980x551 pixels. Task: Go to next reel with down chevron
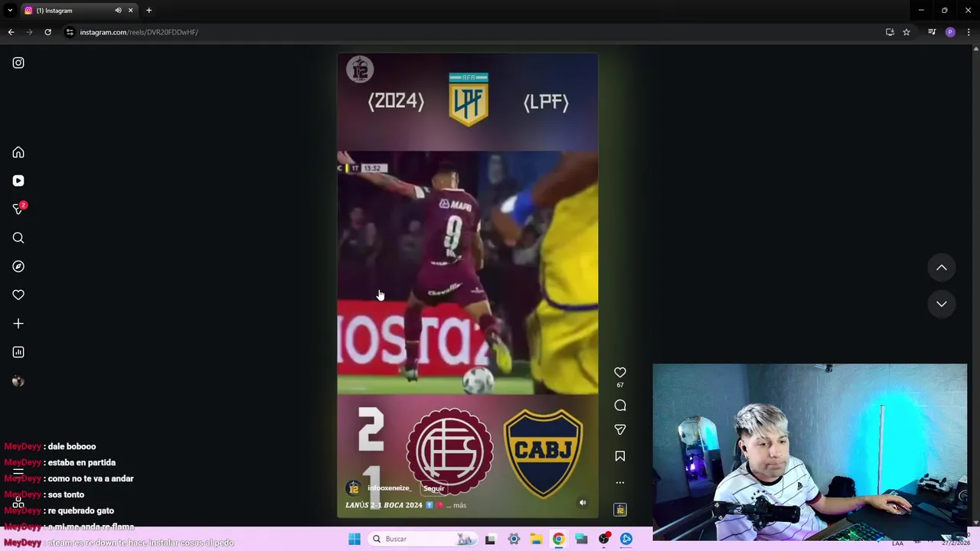pyautogui.click(x=942, y=304)
